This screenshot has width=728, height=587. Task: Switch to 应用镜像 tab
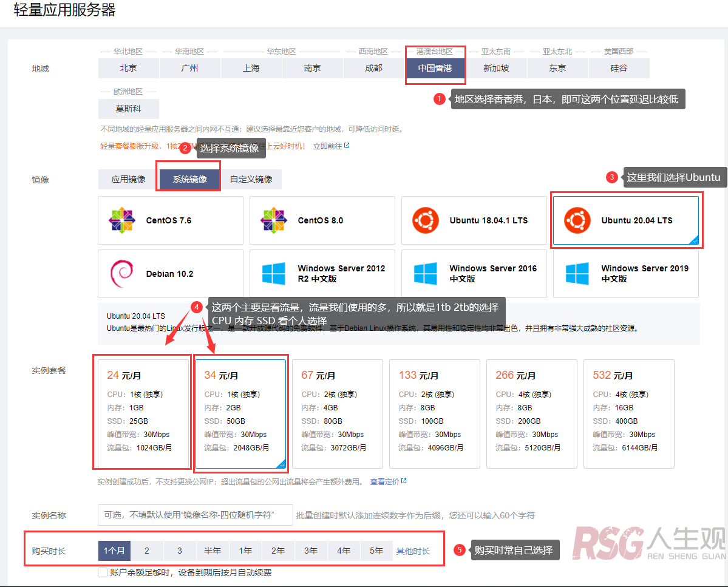129,179
